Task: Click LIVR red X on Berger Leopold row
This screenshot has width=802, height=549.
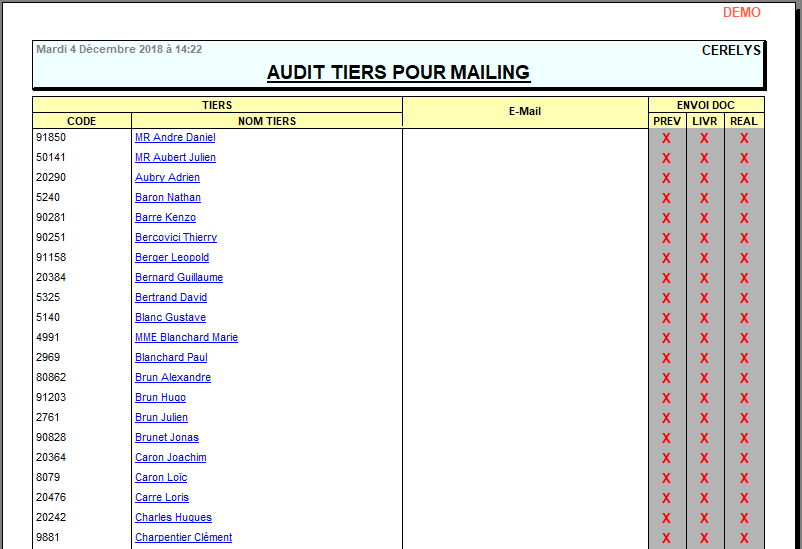Action: point(704,259)
